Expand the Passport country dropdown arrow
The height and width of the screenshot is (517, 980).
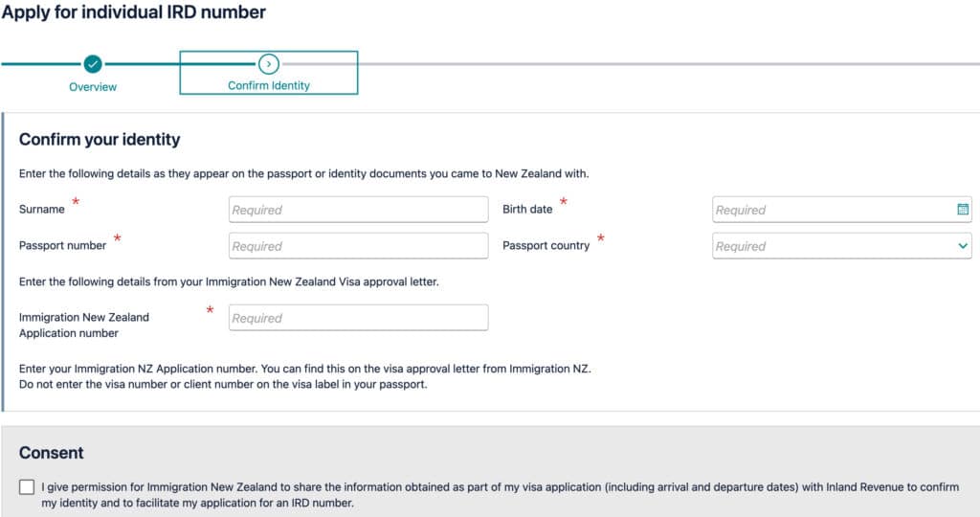point(963,246)
